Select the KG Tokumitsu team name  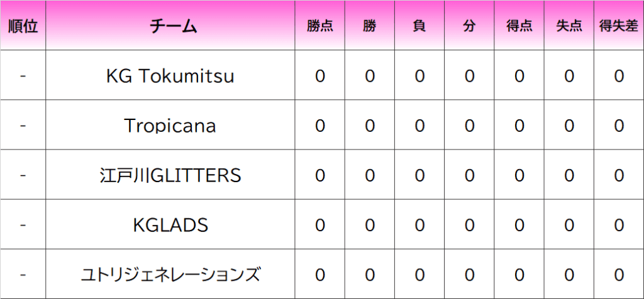click(x=170, y=77)
